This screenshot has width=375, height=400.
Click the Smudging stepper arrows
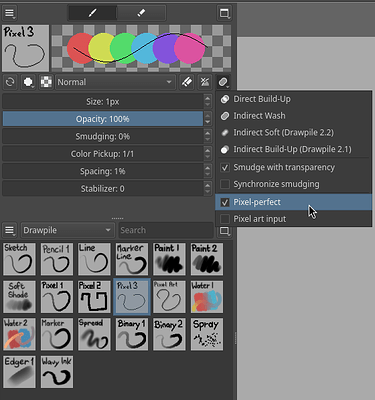tap(207, 136)
